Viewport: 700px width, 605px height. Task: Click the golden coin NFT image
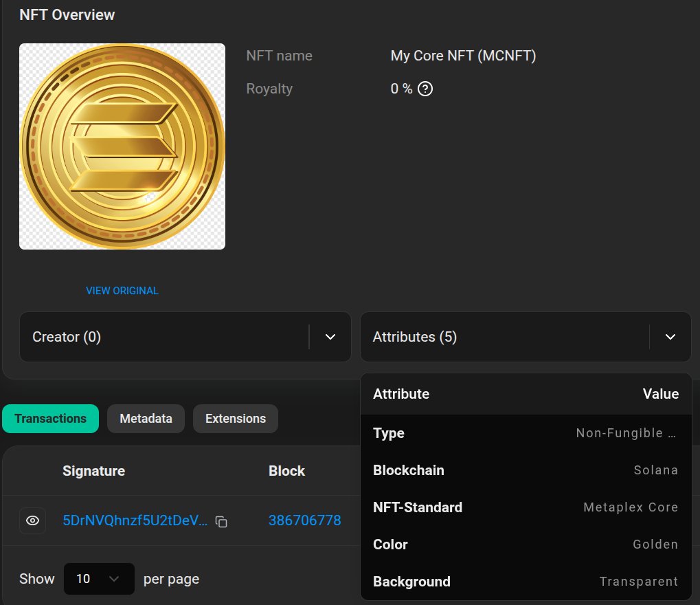(x=122, y=146)
